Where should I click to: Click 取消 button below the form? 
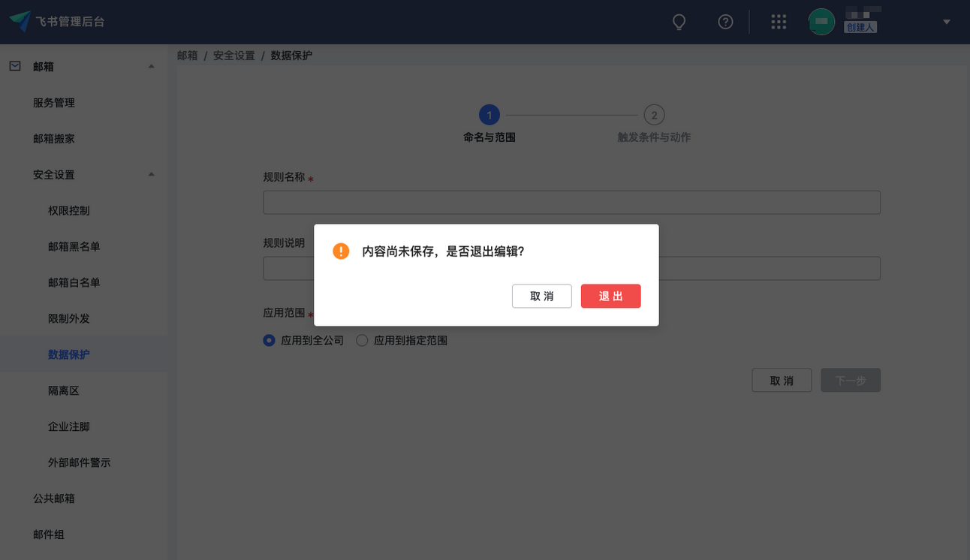782,381
